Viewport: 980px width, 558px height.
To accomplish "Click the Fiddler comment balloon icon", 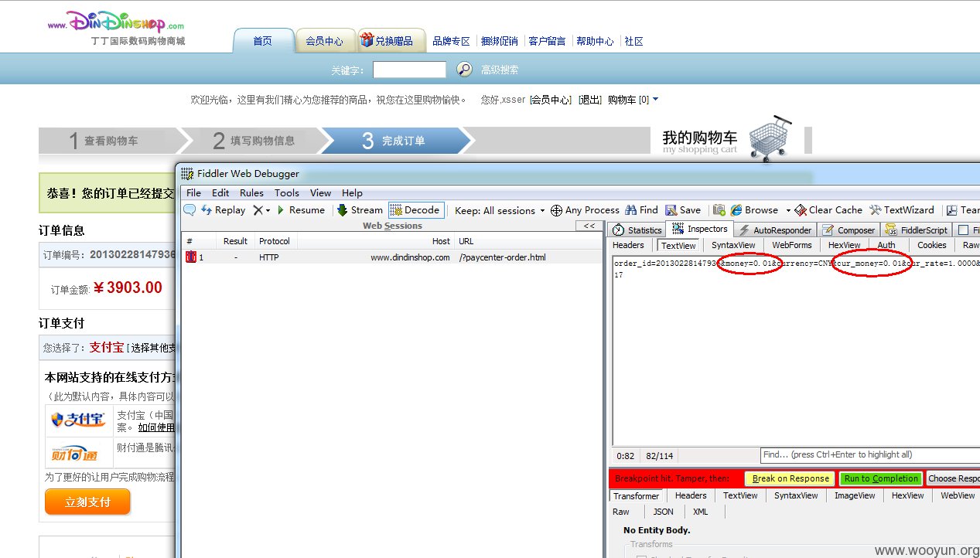I will coord(190,210).
